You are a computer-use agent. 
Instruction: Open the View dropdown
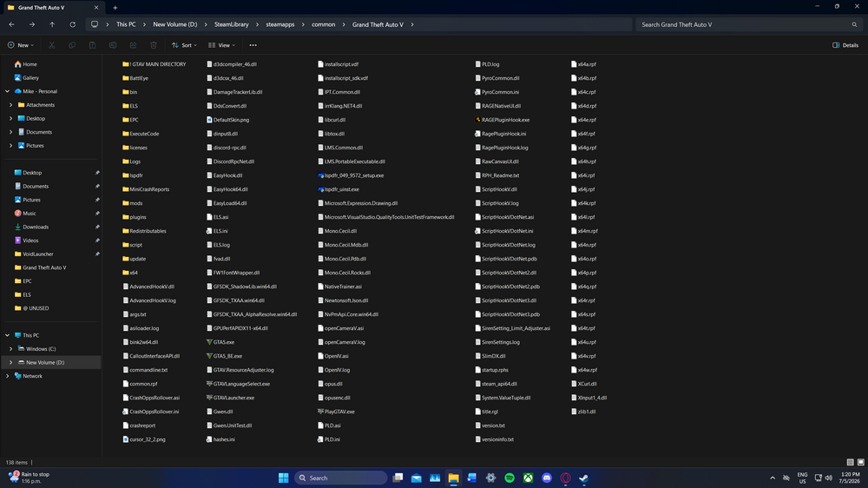click(x=221, y=45)
